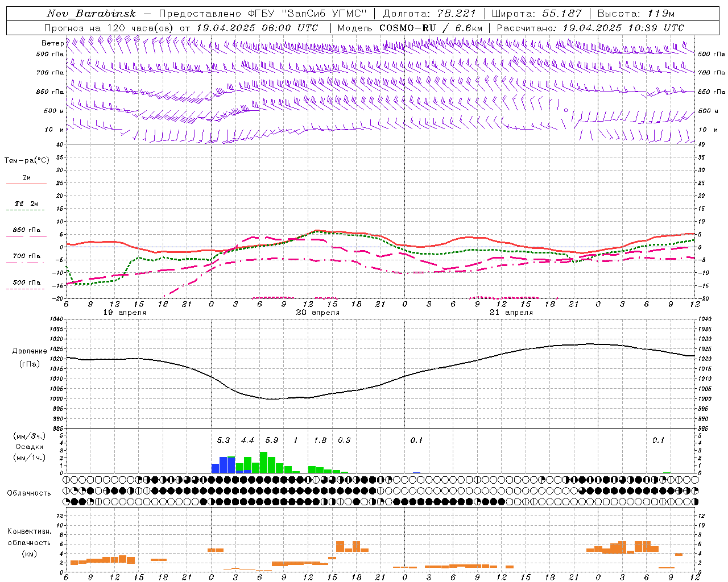Click the "Ветер" wind panel label
This screenshot has width=728, height=582.
pyautogui.click(x=53, y=43)
